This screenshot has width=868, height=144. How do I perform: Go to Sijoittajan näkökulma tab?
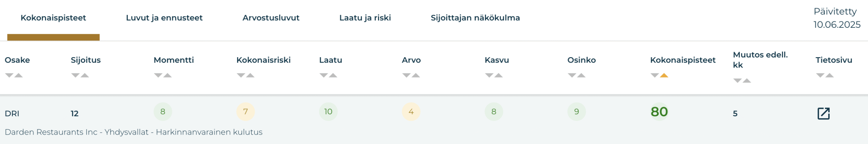point(475,18)
